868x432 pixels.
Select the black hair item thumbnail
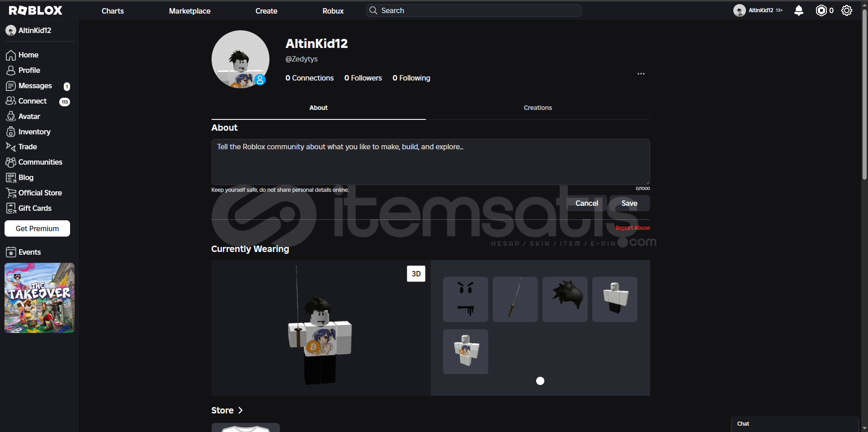(565, 299)
